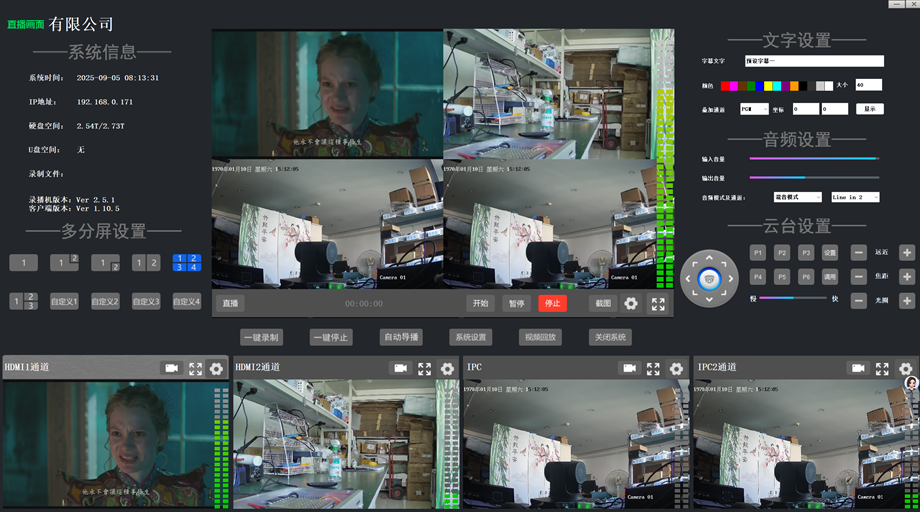This screenshot has height=512, width=920.
Task: Choose the side-by-side 1 2 layout
Action: (146, 263)
